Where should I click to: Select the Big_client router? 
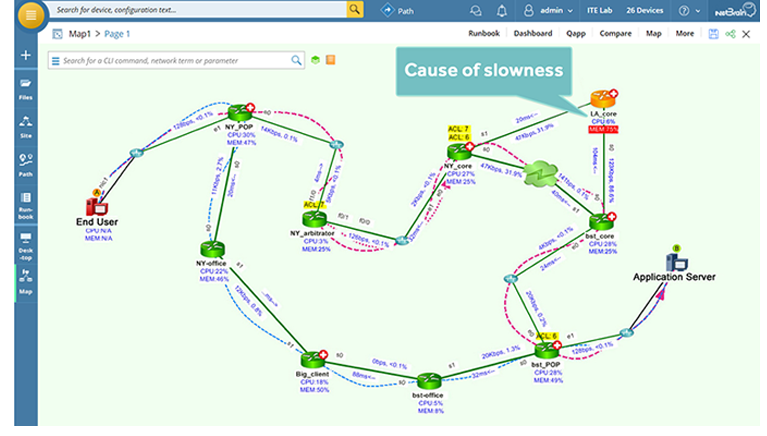(313, 360)
